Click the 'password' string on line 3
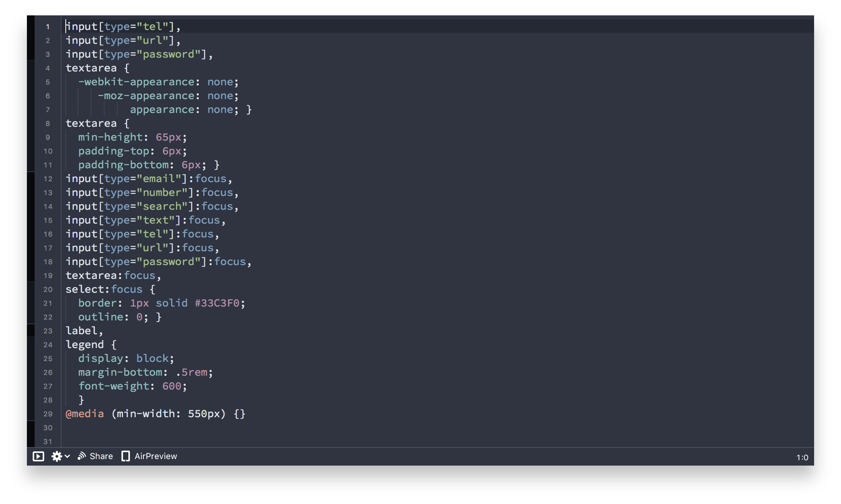 168,54
